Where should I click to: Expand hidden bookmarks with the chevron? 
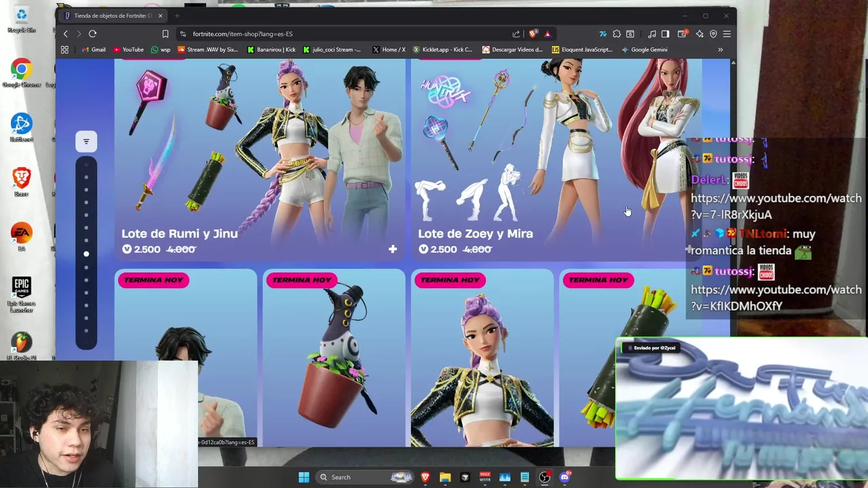click(720, 49)
